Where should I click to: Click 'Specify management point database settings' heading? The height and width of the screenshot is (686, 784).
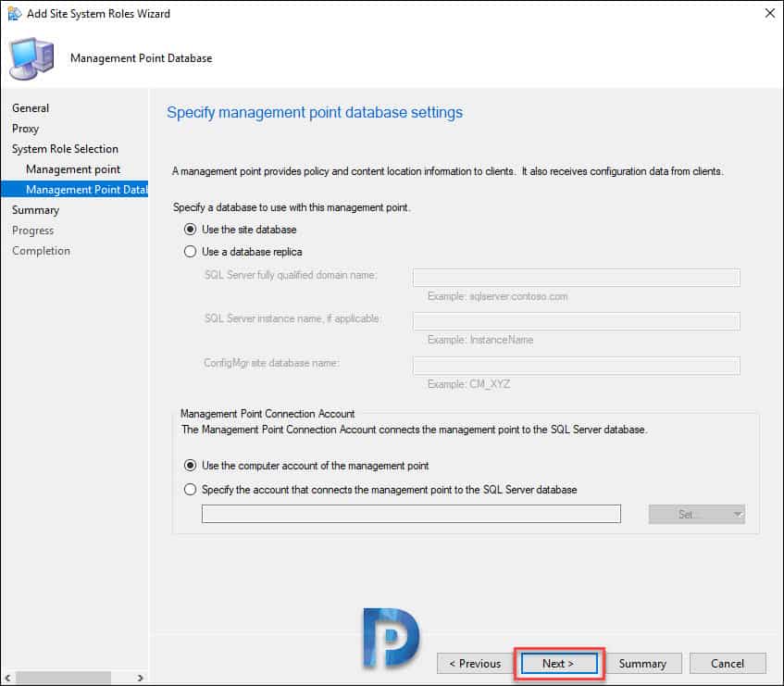click(315, 113)
